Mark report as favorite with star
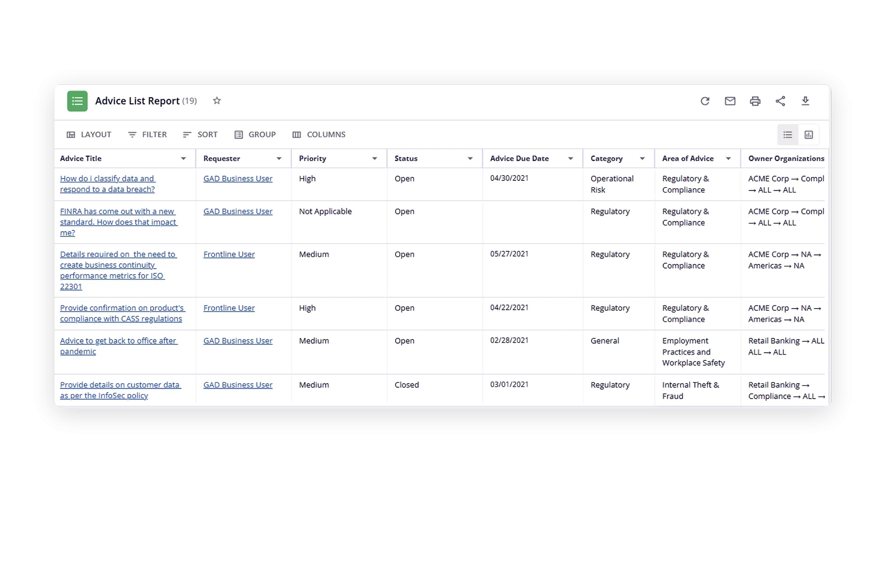The image size is (885, 588). [217, 101]
